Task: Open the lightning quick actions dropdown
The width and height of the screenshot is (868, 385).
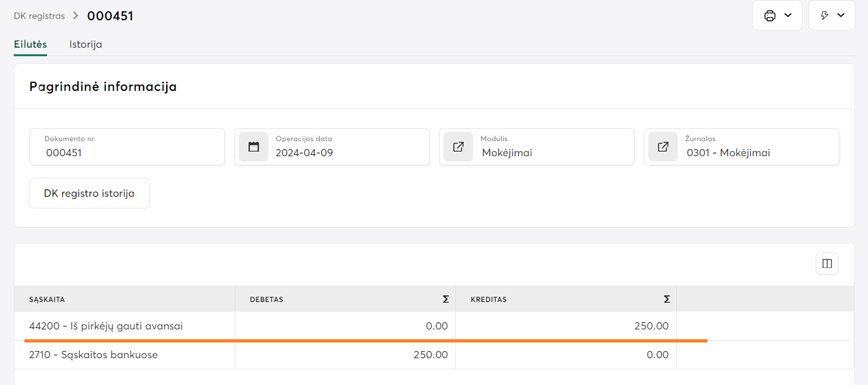Action: coord(831,16)
